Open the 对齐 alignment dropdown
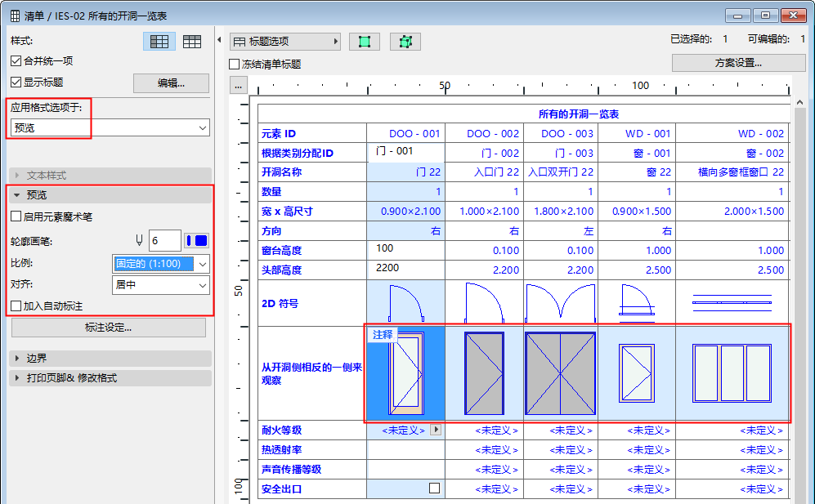 160,285
